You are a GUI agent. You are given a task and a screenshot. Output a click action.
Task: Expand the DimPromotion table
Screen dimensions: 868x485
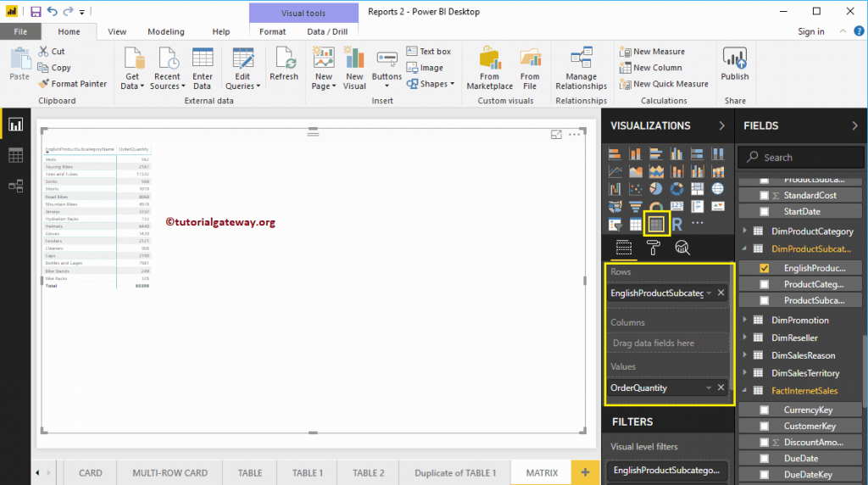click(746, 321)
